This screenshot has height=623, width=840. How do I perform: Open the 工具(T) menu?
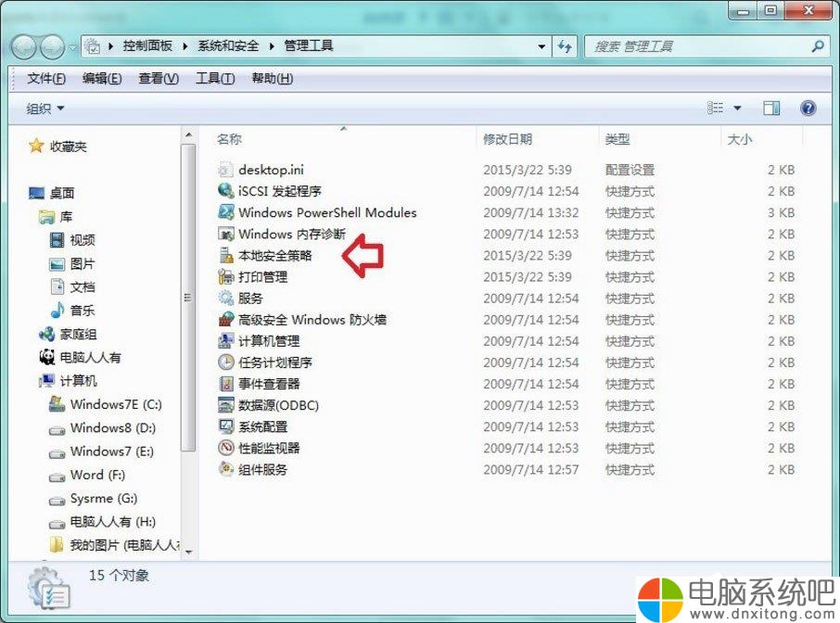(215, 79)
